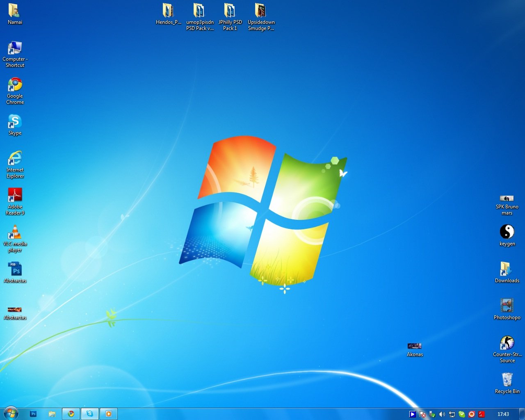Select the umop3pisdn PSD Pack folder
The image size is (525, 420).
click(199, 11)
